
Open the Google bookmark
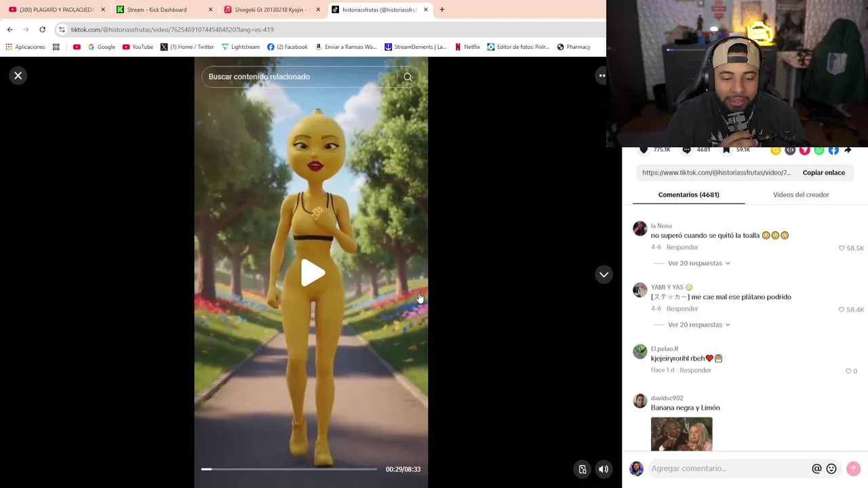coord(102,47)
